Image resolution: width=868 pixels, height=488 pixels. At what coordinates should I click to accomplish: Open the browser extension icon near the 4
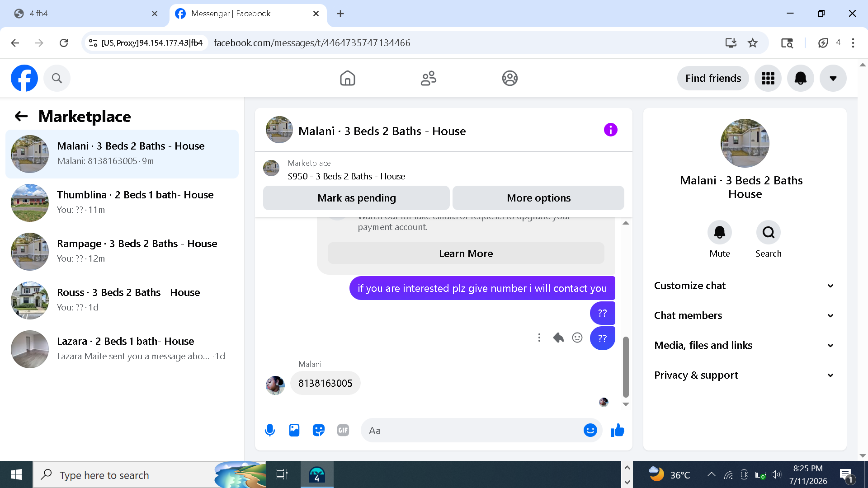[x=823, y=43]
